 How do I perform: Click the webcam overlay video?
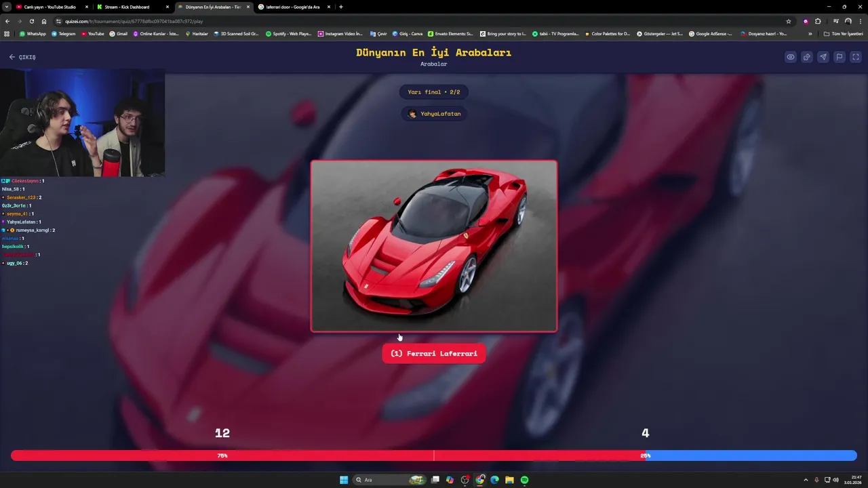pyautogui.click(x=82, y=122)
